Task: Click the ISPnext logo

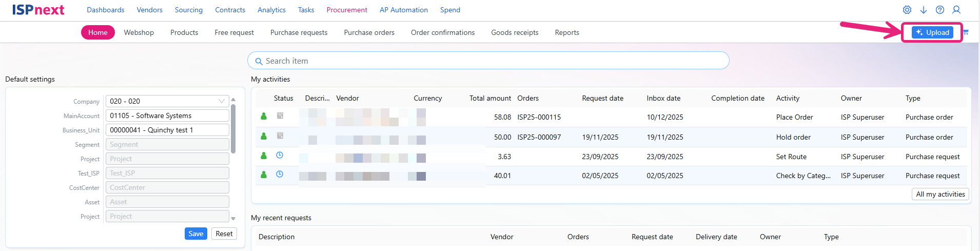Action: point(38,10)
